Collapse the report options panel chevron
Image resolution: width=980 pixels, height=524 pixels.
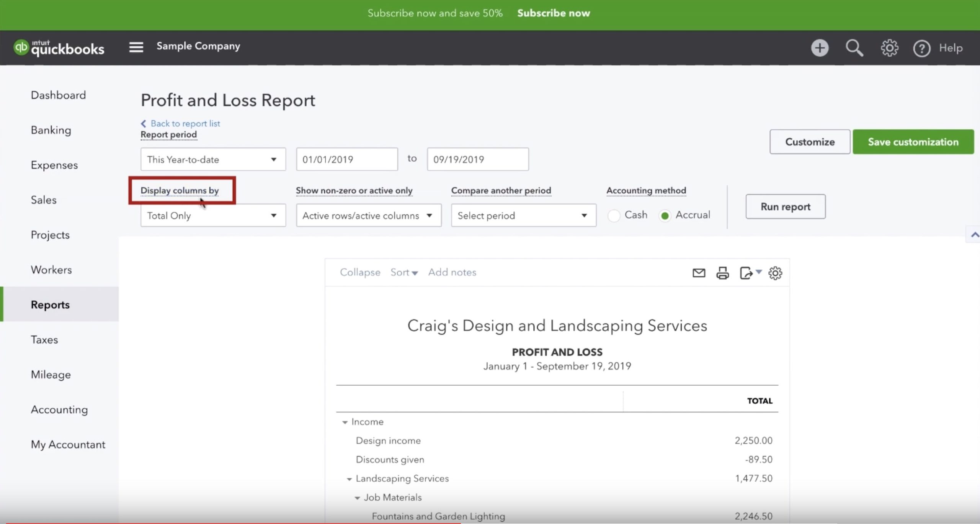pos(975,235)
